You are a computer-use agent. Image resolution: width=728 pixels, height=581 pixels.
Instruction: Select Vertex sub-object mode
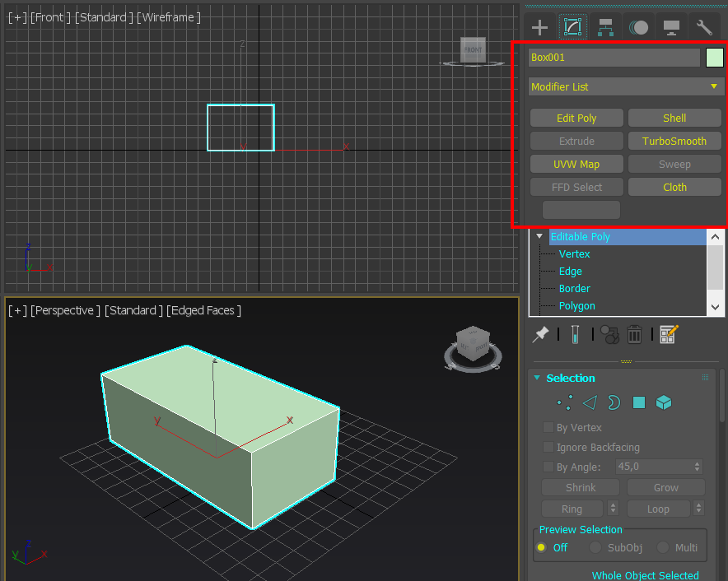(x=565, y=402)
